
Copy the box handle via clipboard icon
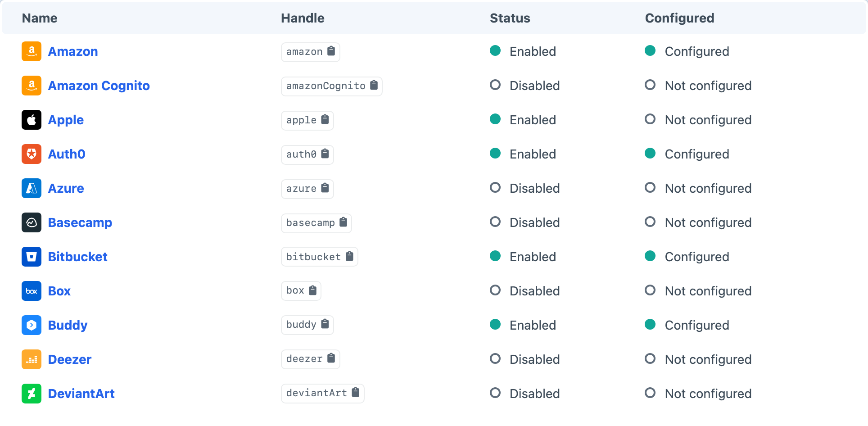tap(312, 290)
